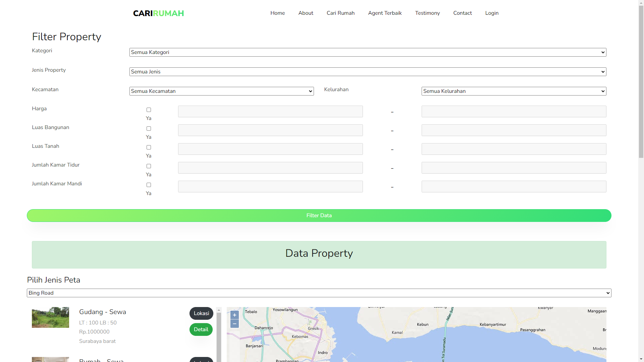This screenshot has width=644, height=362.
Task: Click the map zoom out minus icon
Action: [234, 323]
